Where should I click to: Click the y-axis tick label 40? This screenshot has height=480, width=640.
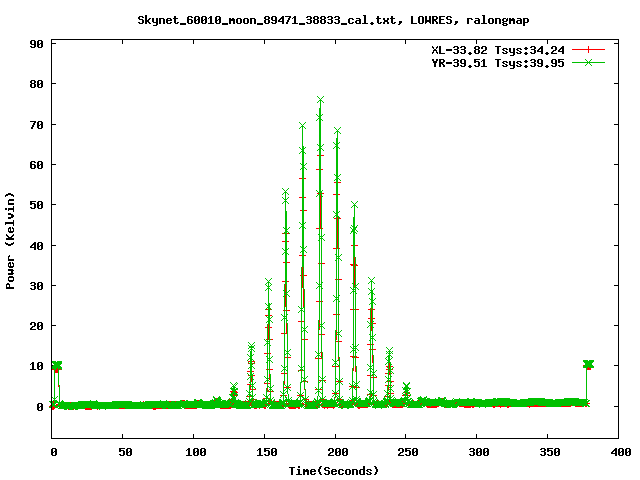pos(36,246)
